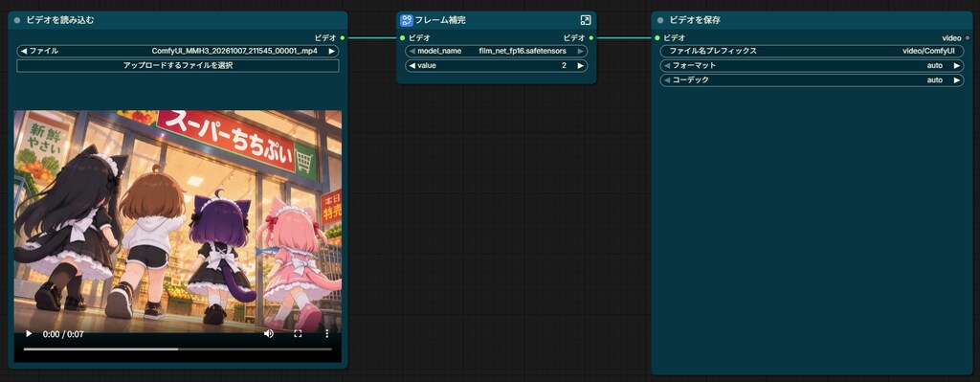Play the video preview
The width and height of the screenshot is (980, 382).
[x=28, y=334]
